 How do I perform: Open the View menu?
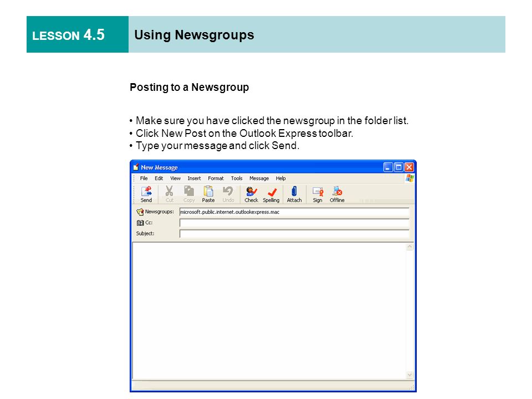pyautogui.click(x=176, y=178)
